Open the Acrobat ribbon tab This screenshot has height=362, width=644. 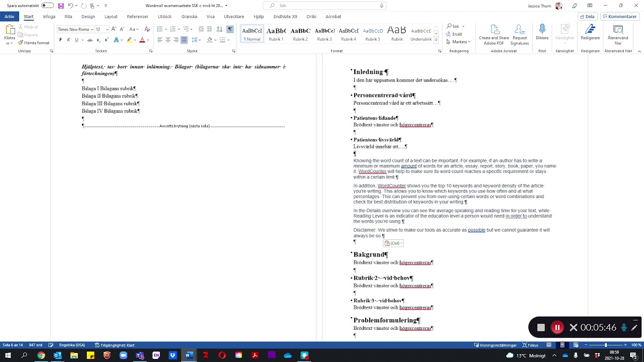click(333, 17)
